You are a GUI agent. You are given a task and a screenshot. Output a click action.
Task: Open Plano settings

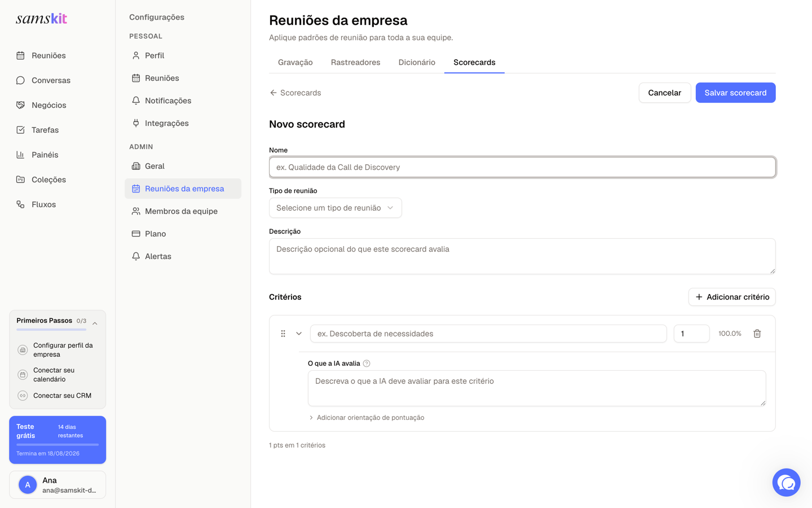tap(183, 234)
